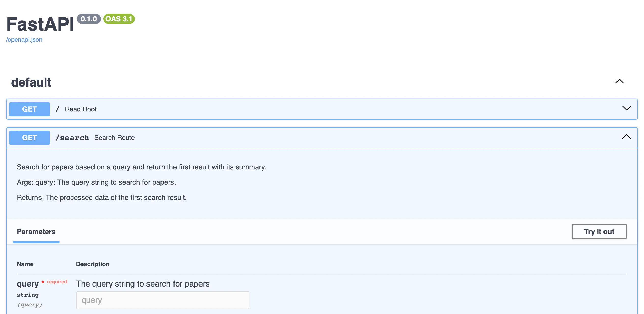Click the FastAPI title
The width and height of the screenshot is (644, 314).
point(40,24)
